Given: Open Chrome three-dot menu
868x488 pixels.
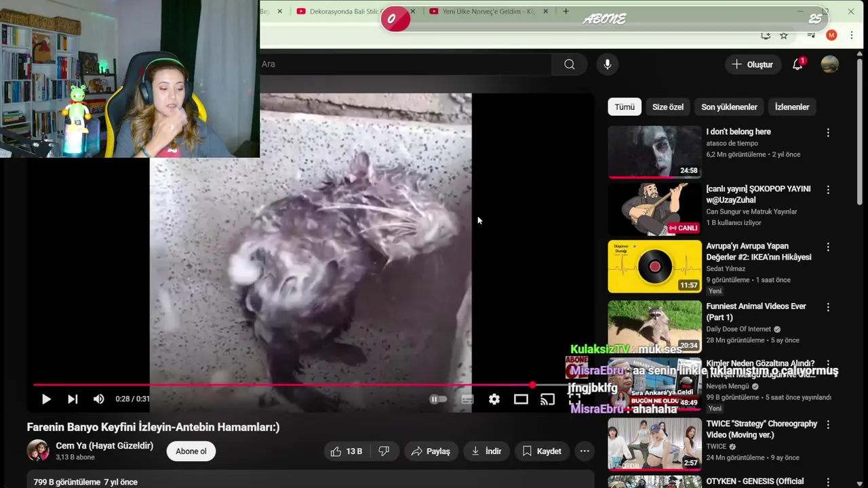Looking at the screenshot, I should tap(851, 35).
